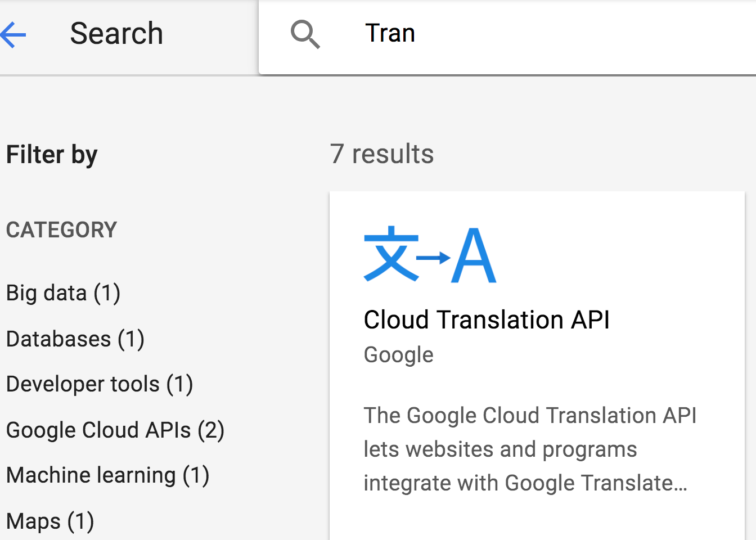Screen dimensions: 756x540
Task: Click the CATEGORY section label
Action: pyautogui.click(x=61, y=229)
